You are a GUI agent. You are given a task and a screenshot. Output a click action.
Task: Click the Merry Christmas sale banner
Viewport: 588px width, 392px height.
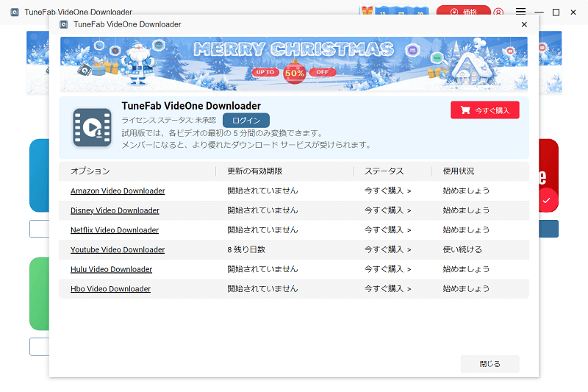click(x=294, y=64)
